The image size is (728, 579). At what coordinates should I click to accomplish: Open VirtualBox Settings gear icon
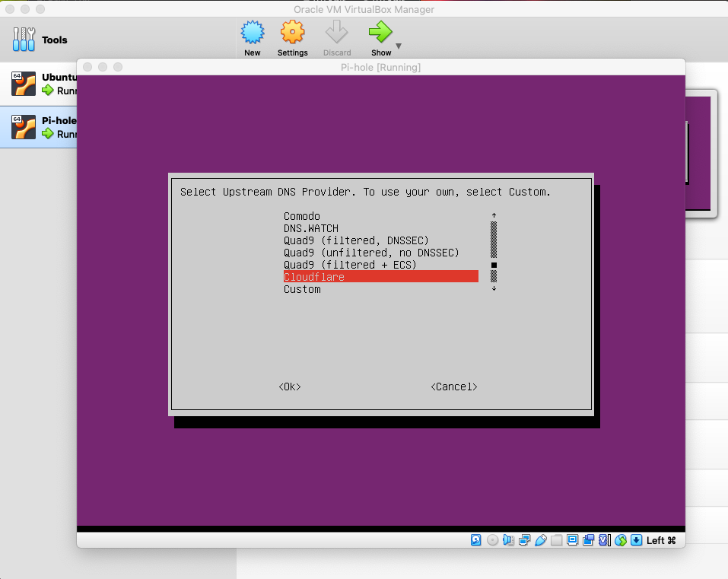click(293, 32)
